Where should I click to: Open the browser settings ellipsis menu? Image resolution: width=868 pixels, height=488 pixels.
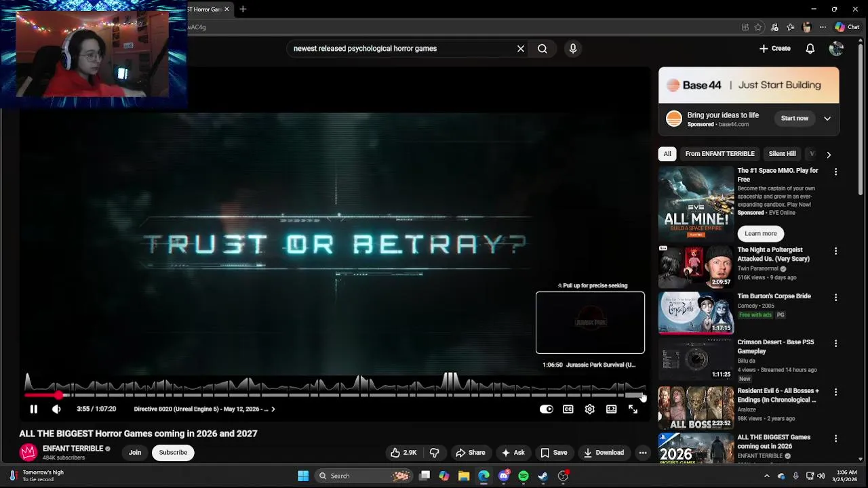pos(823,27)
